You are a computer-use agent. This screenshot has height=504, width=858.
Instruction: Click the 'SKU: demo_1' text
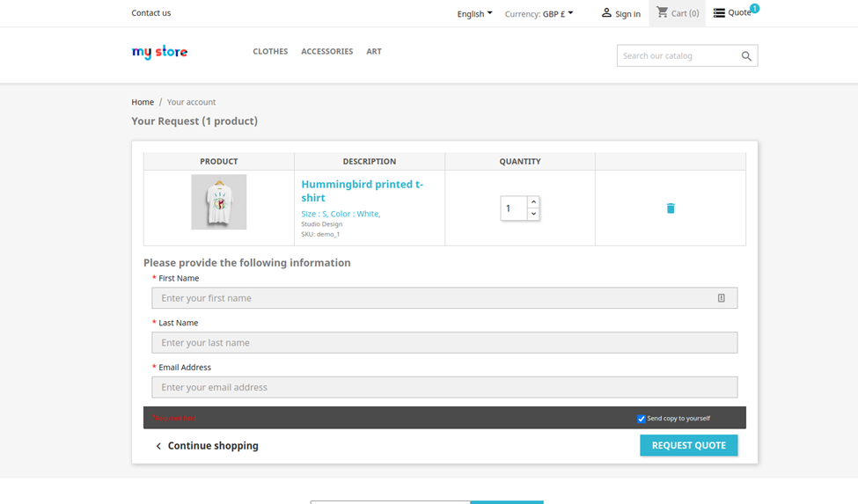(320, 235)
